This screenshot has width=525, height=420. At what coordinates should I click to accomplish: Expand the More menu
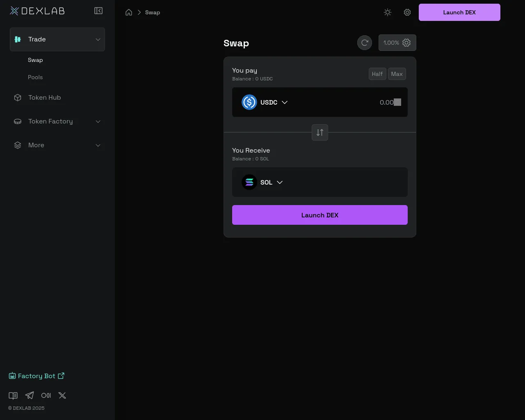point(57,145)
